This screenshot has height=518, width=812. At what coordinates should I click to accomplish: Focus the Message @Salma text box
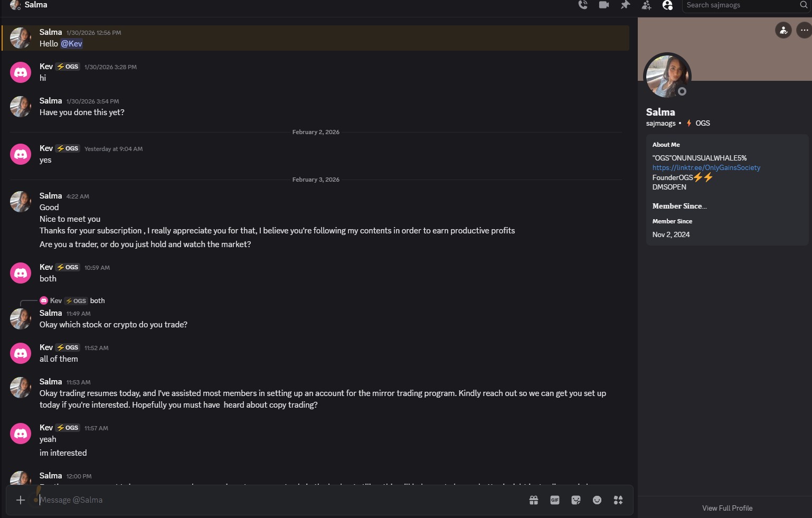pos(264,500)
